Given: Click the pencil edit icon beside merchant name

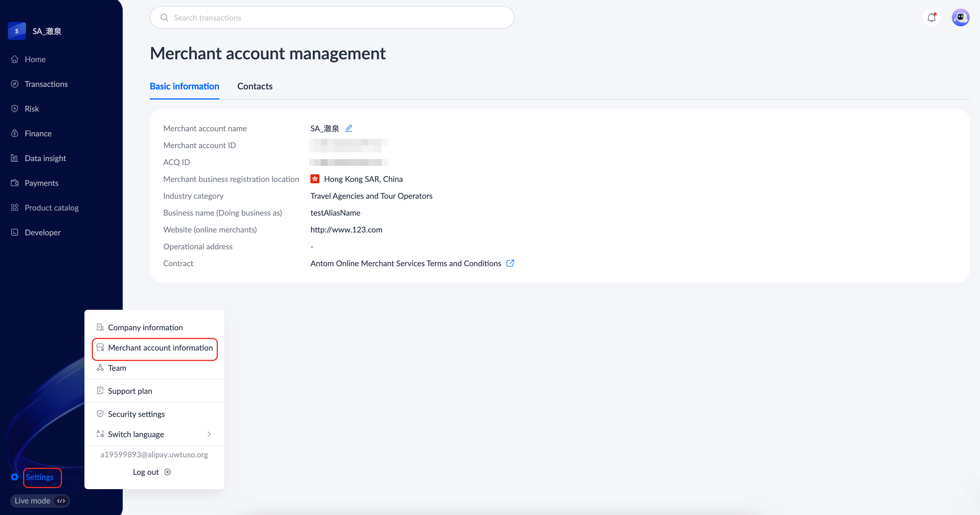Looking at the screenshot, I should click(348, 128).
